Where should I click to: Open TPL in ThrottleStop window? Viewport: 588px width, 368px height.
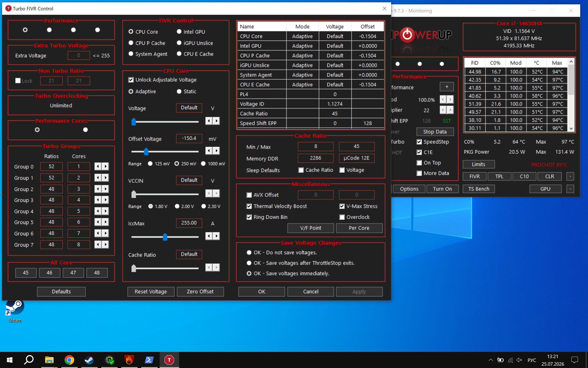click(x=499, y=176)
